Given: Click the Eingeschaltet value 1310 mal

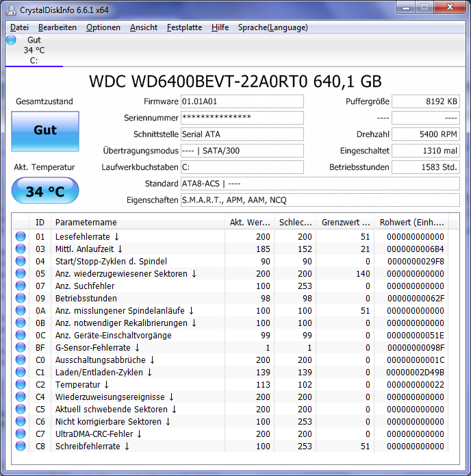Looking at the screenshot, I should pos(426,151).
